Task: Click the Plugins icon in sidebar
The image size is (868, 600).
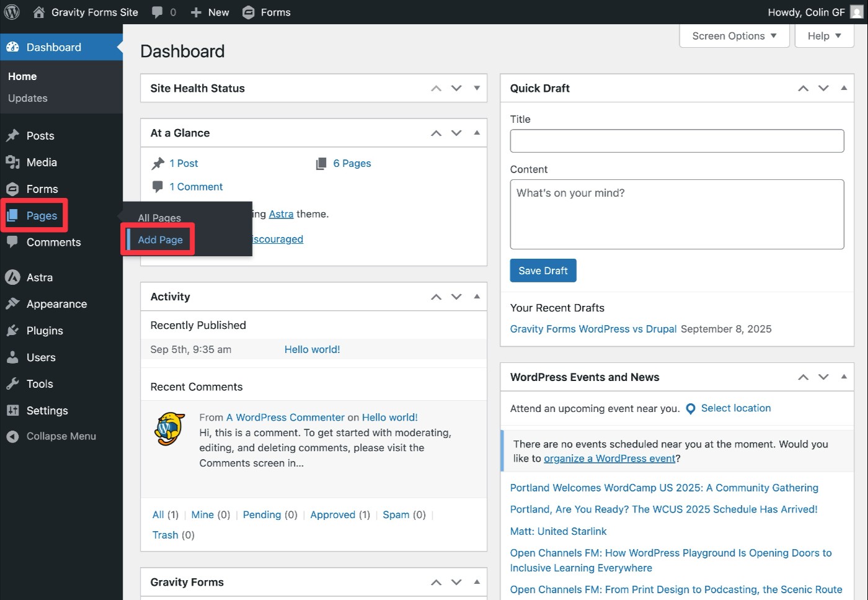Action: pyautogui.click(x=12, y=331)
